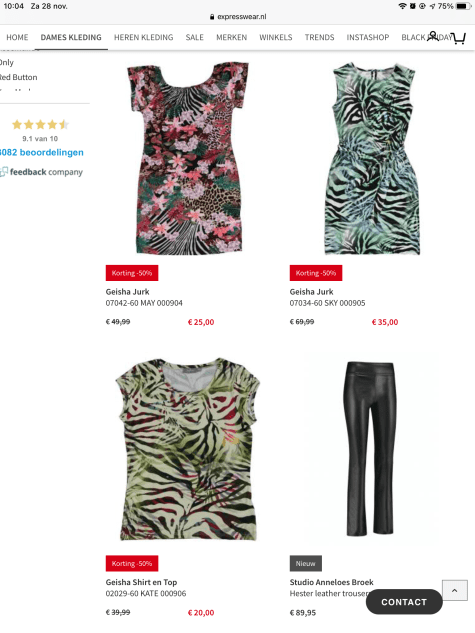Click the lock icon beside expresswear.nl
Viewport: 475px width, 633px height.
212,17
